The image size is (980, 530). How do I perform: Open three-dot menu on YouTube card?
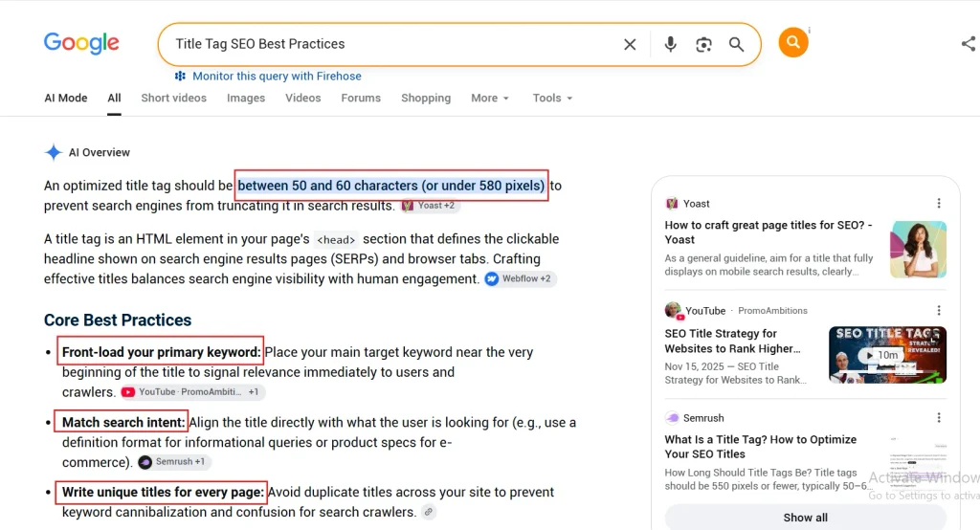(x=938, y=311)
